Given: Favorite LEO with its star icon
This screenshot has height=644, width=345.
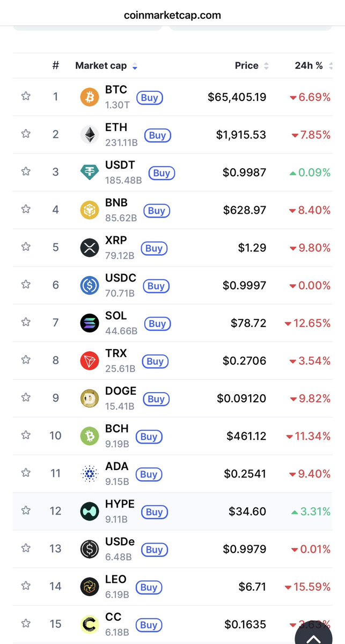Looking at the screenshot, I should (x=26, y=586).
